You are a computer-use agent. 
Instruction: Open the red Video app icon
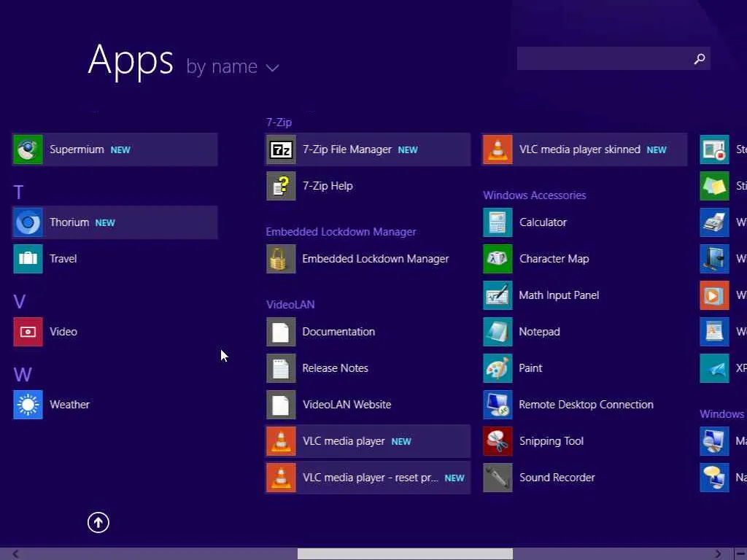[x=28, y=332]
